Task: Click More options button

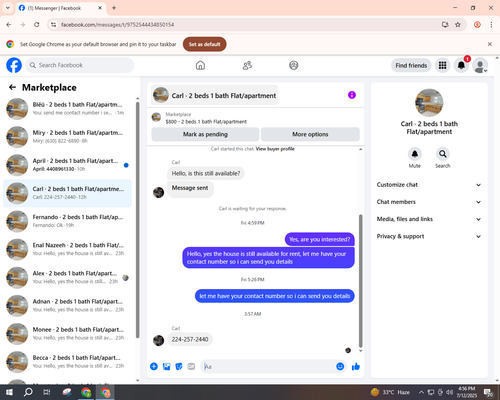Action: pyautogui.click(x=310, y=134)
